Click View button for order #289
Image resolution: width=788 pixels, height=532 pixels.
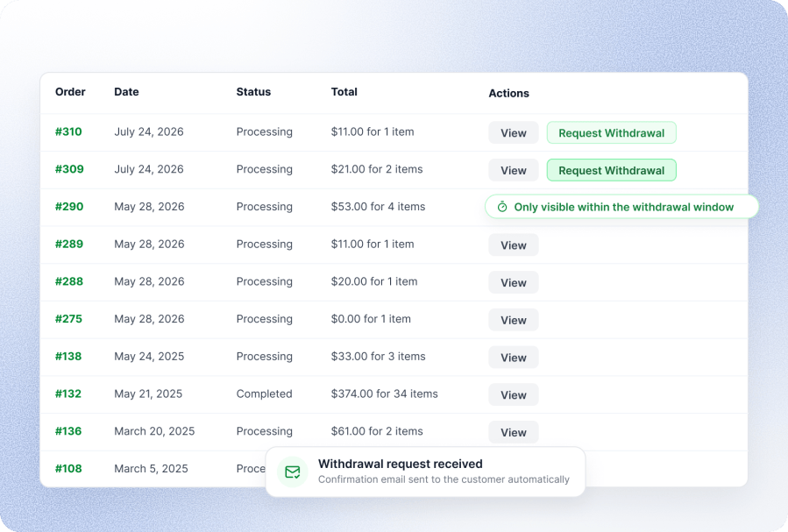click(x=514, y=245)
